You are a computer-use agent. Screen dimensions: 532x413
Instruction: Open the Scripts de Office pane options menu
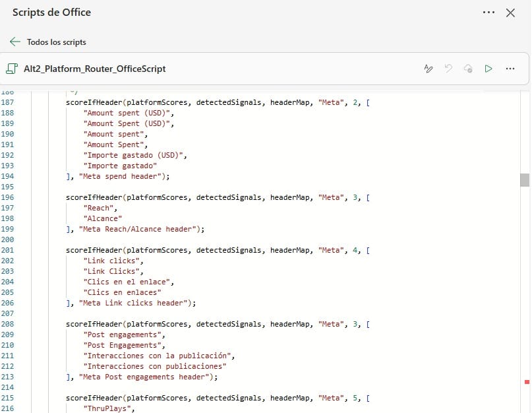click(488, 13)
